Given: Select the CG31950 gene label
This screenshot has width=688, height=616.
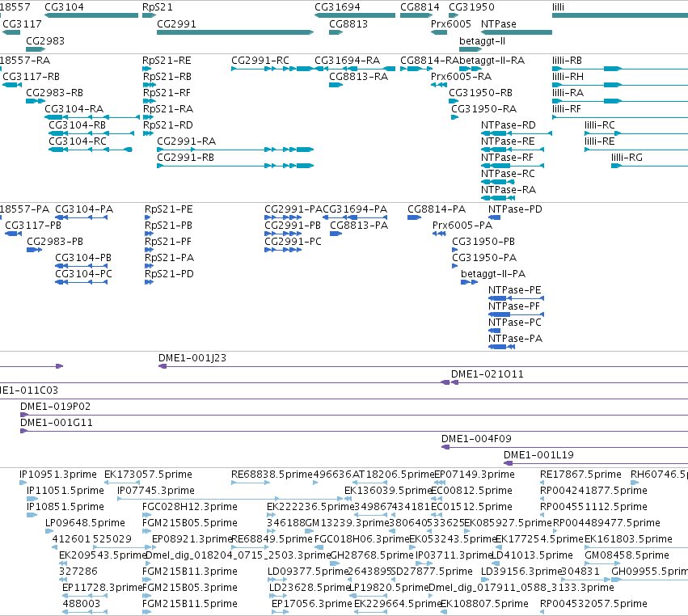Looking at the screenshot, I should coord(471,7).
